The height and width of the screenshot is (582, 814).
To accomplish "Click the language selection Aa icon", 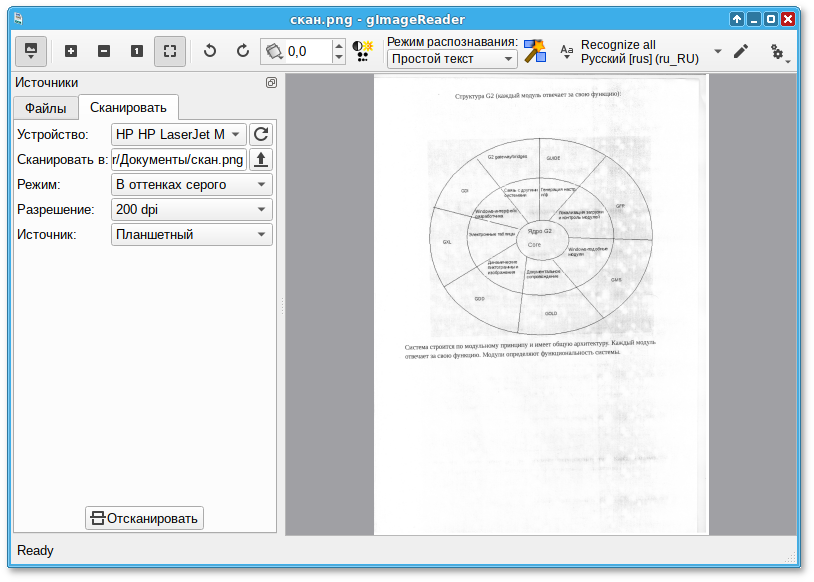I will tap(566, 51).
